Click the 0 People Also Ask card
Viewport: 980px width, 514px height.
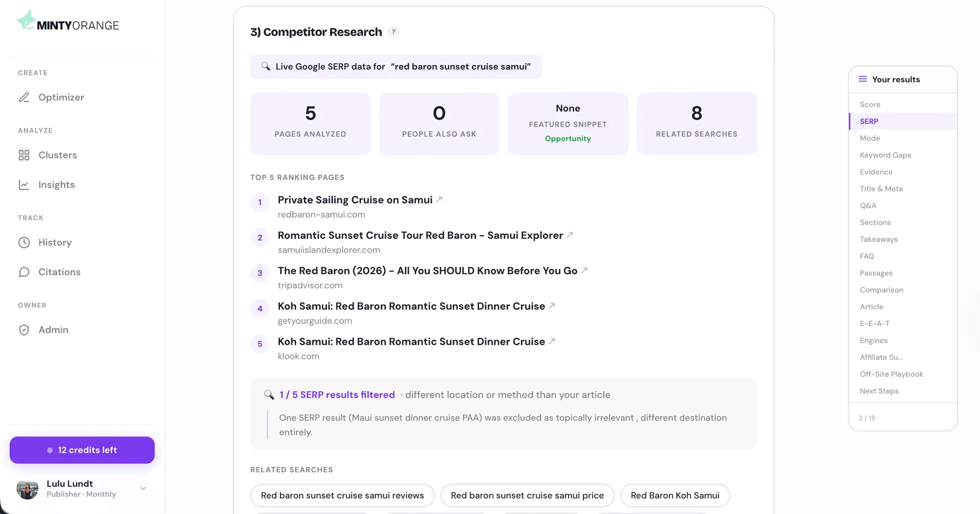click(x=439, y=123)
